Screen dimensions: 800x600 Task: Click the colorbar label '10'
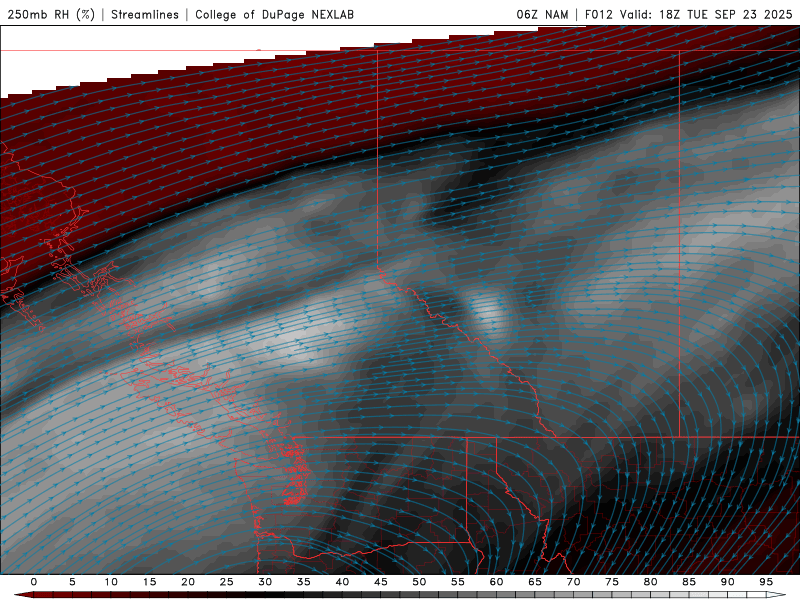coord(111,582)
